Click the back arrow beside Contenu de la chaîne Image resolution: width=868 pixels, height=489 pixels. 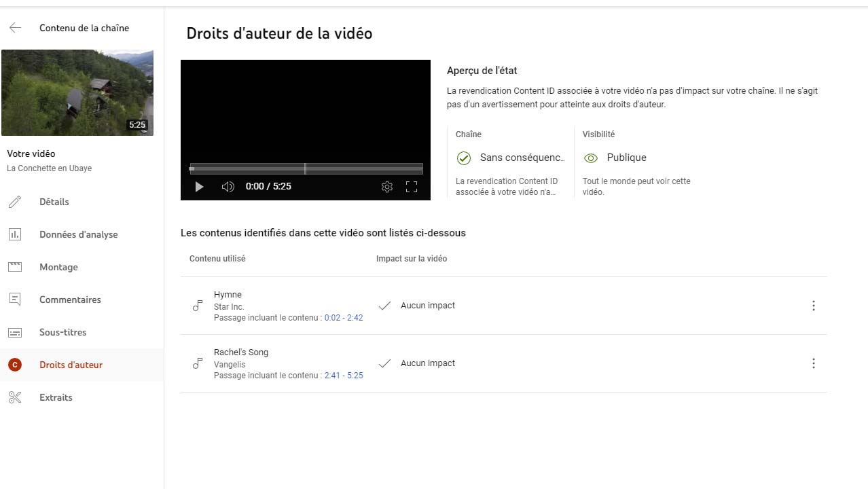(15, 28)
